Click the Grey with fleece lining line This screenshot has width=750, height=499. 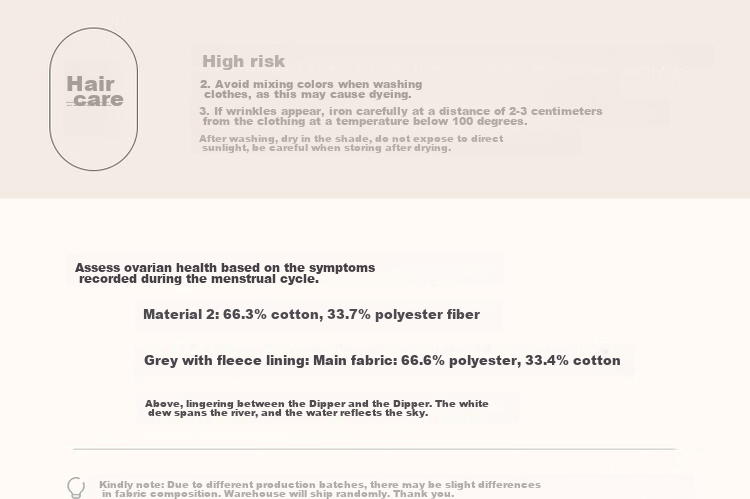coord(382,360)
